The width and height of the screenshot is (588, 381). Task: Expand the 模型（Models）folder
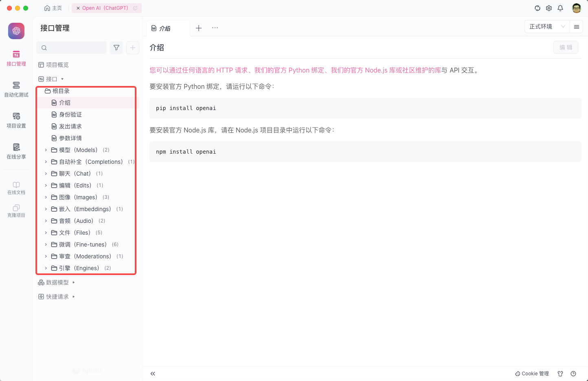[46, 150]
